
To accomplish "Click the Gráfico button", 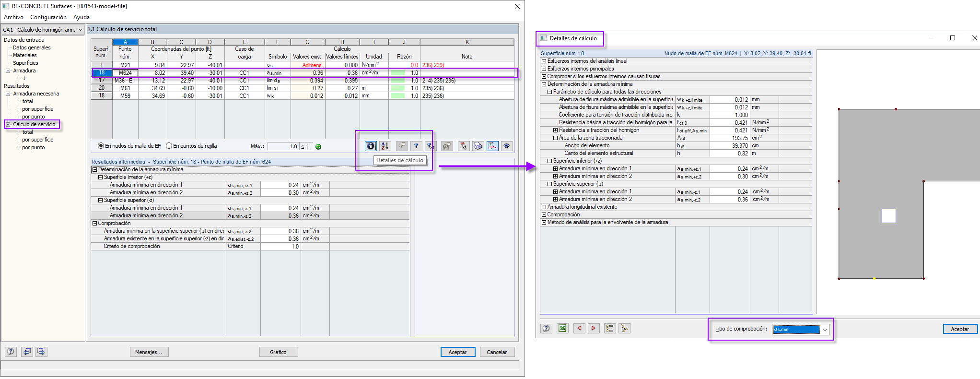I will tap(279, 352).
